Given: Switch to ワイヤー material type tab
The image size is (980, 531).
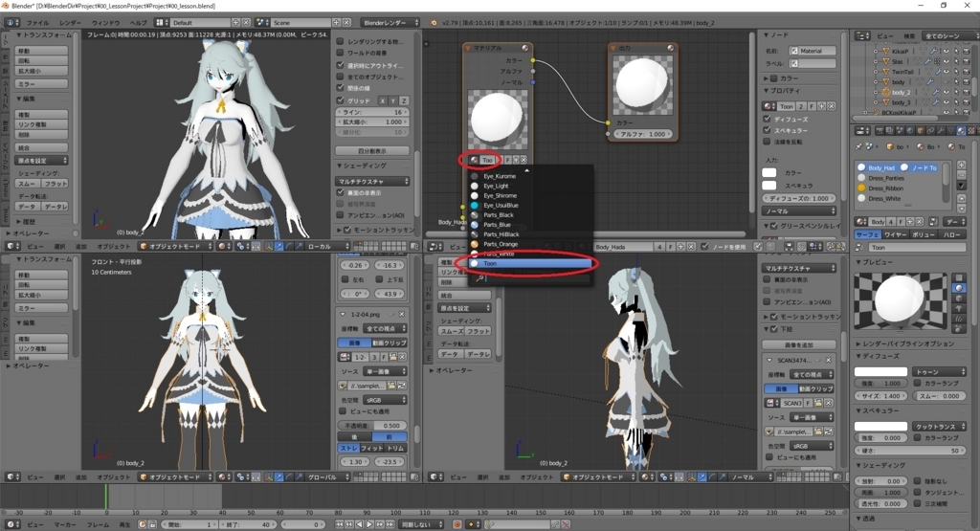Looking at the screenshot, I should coord(895,234).
